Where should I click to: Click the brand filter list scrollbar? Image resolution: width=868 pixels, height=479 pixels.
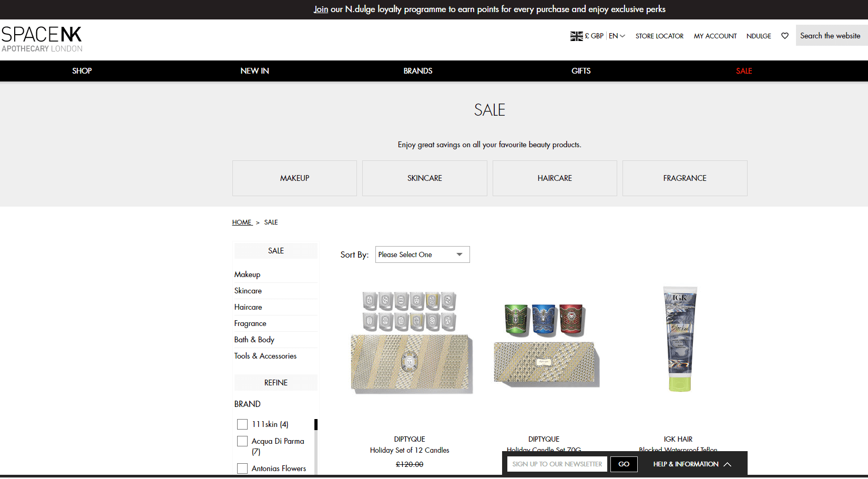(x=316, y=447)
